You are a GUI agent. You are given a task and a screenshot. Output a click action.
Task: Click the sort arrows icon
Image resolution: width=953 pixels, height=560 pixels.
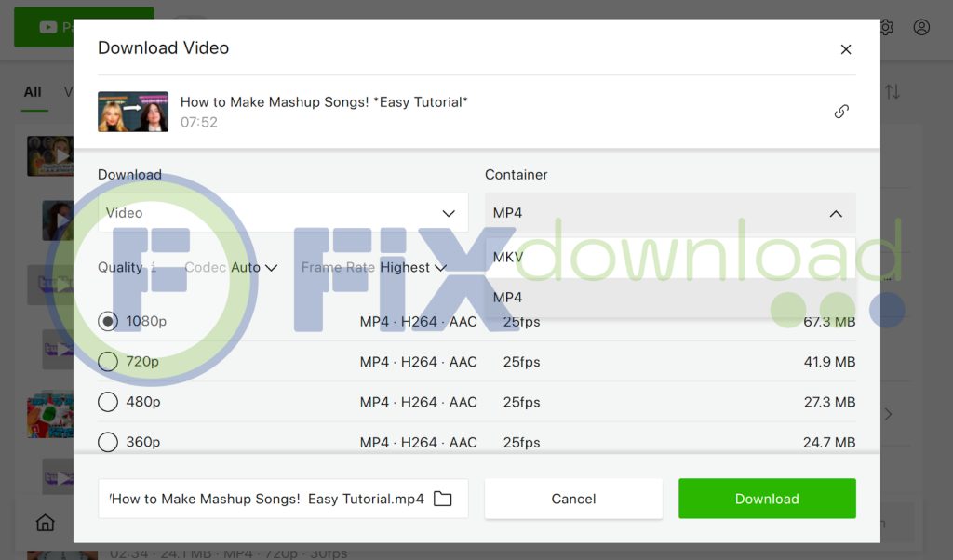pos(893,92)
